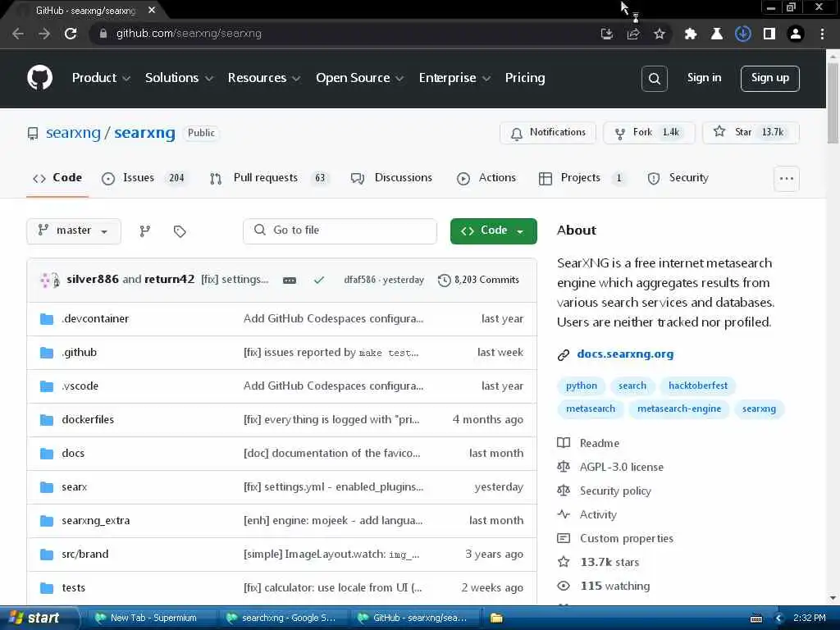Open the .devcontainer folder
Screen dimensions: 840x630
click(95, 319)
